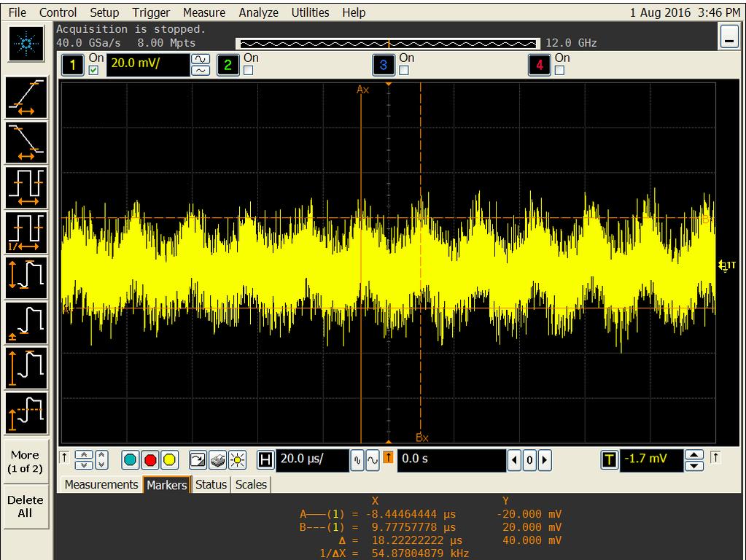Reset horizontal position with 0 button
This screenshot has width=746, height=560.
click(529, 460)
